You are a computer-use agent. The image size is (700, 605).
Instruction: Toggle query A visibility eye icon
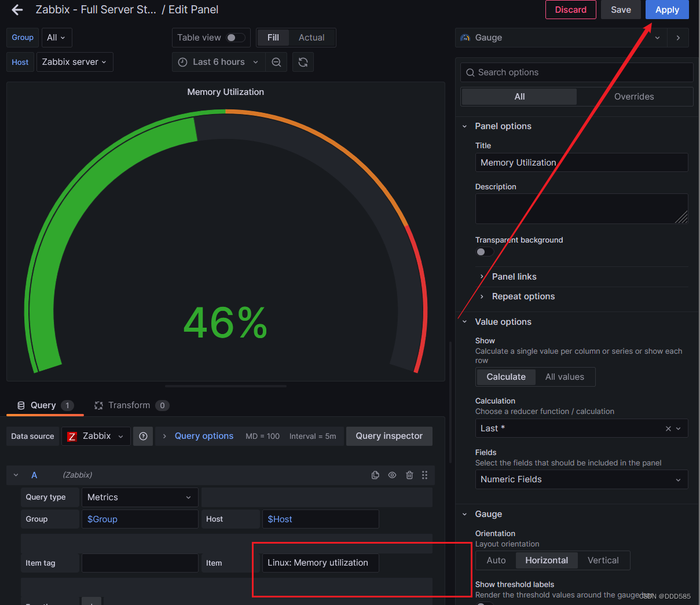coord(392,475)
